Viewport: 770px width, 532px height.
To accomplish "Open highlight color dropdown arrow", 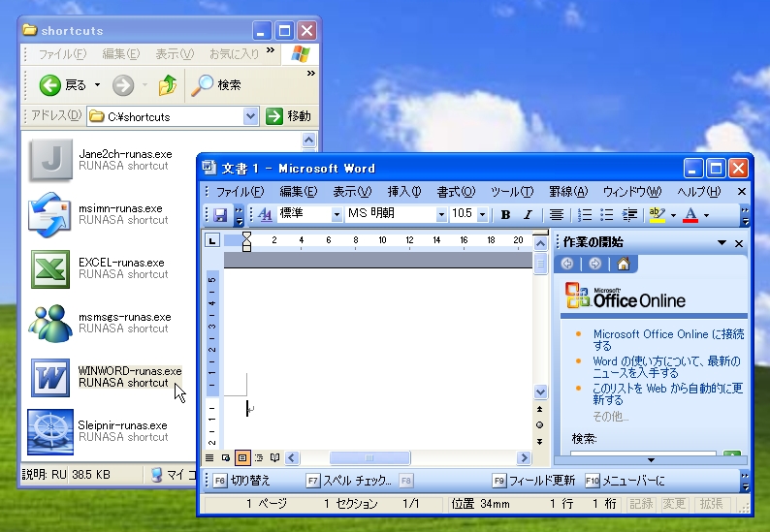I will (x=673, y=215).
